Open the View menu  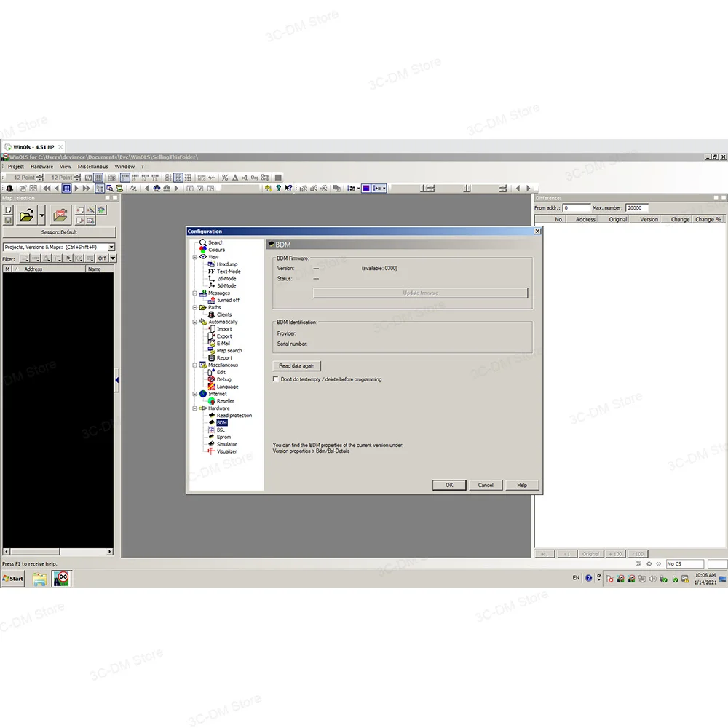66,166
